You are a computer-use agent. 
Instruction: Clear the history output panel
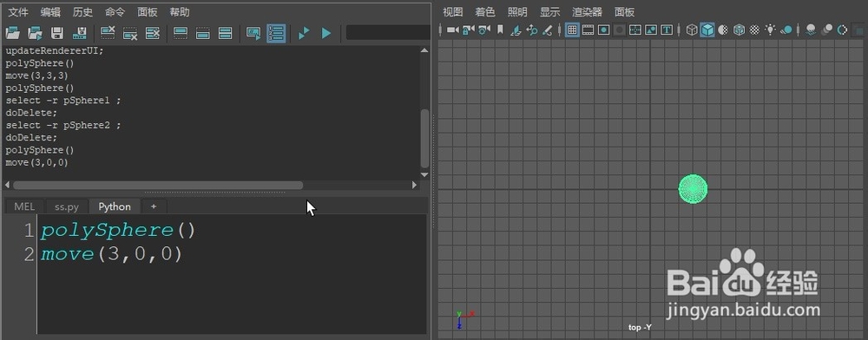coord(108,33)
